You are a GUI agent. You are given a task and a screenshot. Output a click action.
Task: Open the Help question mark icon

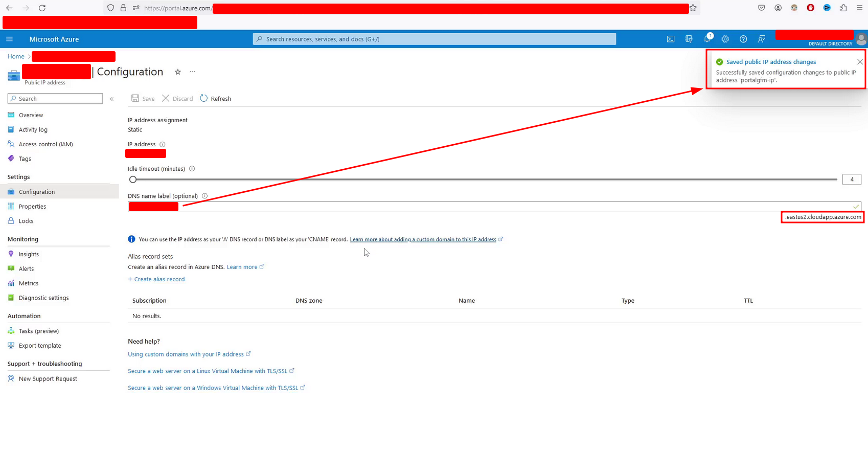(x=743, y=39)
